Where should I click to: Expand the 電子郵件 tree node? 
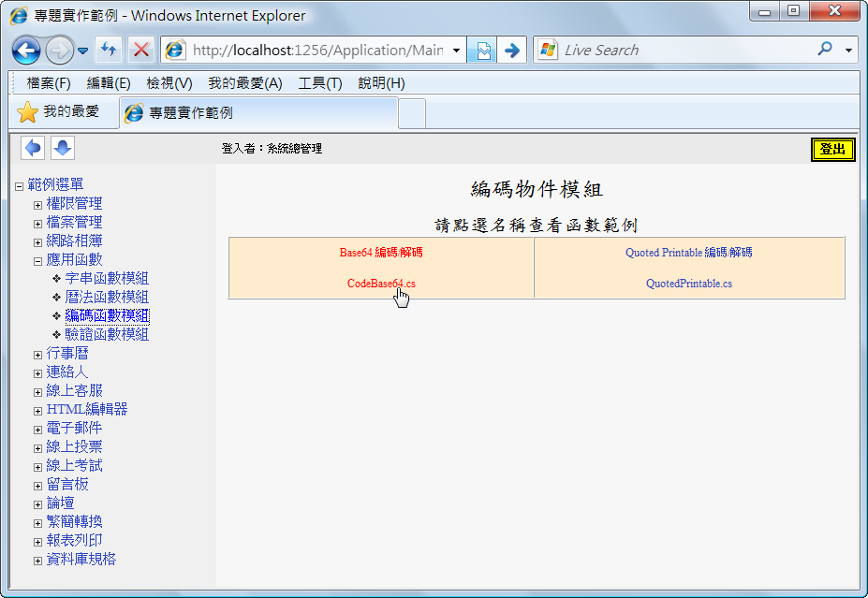(x=37, y=430)
